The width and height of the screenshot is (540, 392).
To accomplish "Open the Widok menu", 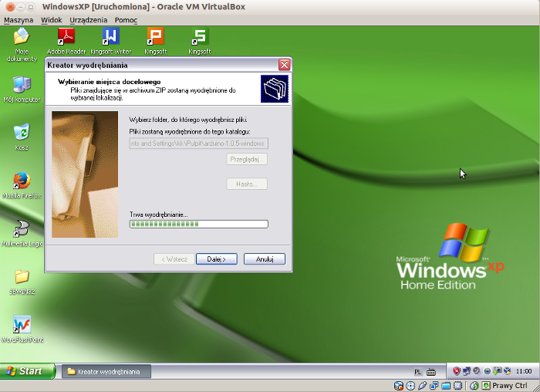I will pyautogui.click(x=52, y=20).
